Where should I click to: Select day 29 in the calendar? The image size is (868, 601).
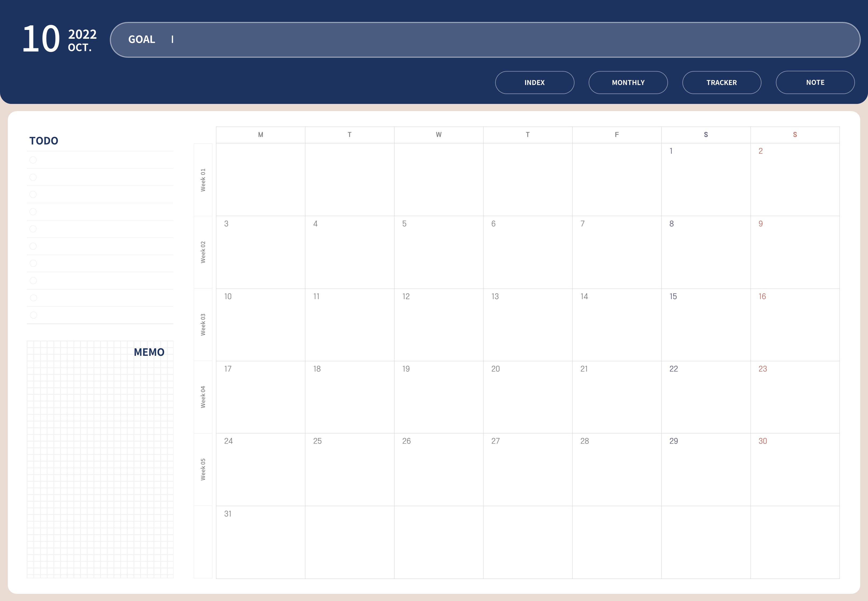pyautogui.click(x=706, y=470)
